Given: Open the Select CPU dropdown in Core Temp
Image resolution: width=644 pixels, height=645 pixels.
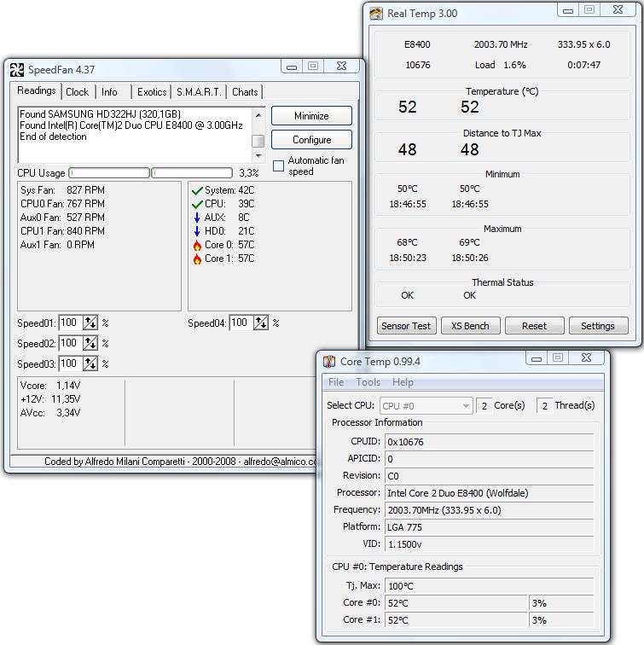Looking at the screenshot, I should point(426,406).
